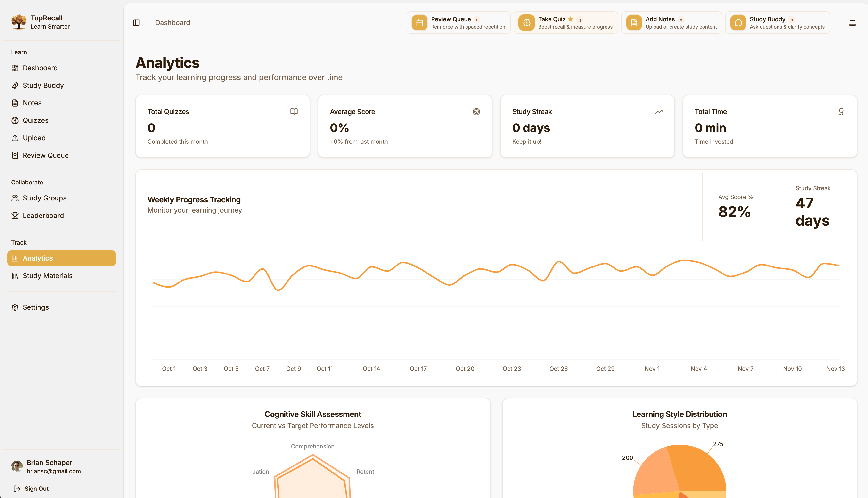Click the Dashboard grid icon in sidebar

[x=15, y=68]
